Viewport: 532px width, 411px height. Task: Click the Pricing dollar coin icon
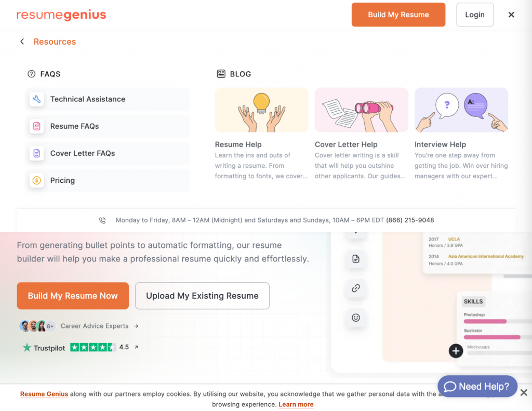(x=36, y=180)
